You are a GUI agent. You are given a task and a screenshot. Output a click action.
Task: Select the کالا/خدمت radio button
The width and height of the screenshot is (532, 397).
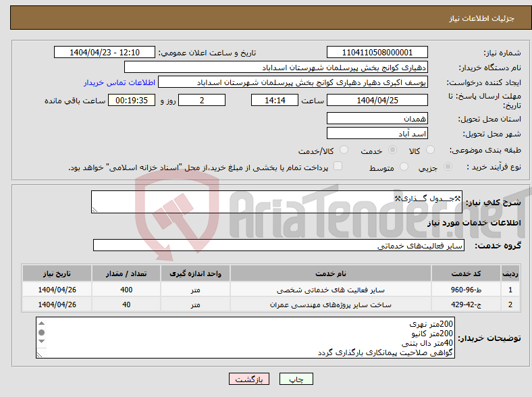(344, 150)
